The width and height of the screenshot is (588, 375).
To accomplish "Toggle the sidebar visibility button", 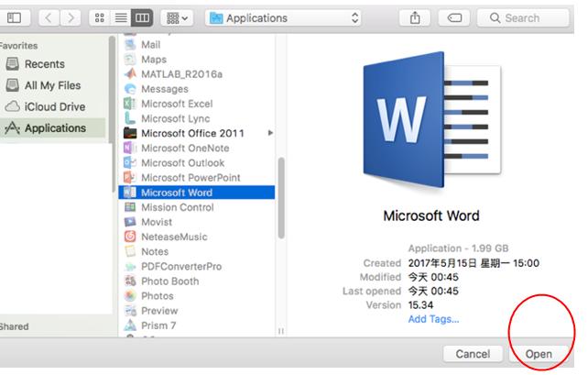I will pos(14,17).
